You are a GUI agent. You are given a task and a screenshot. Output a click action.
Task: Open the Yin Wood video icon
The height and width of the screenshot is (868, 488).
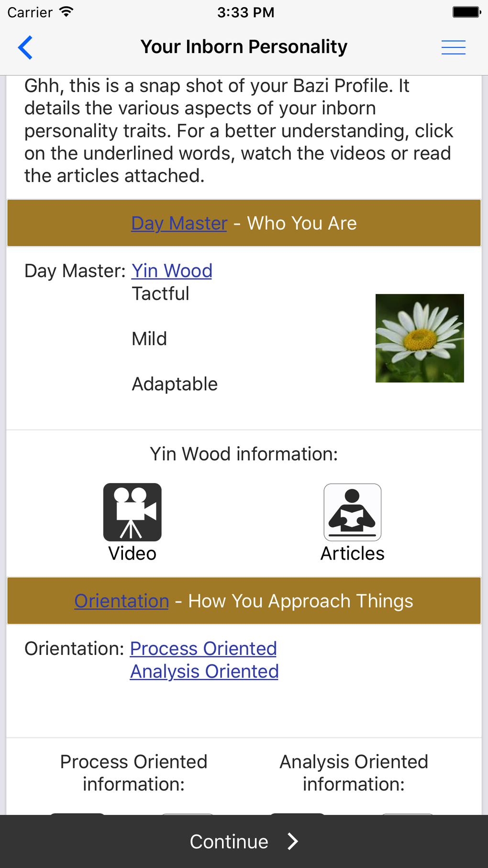[133, 512]
